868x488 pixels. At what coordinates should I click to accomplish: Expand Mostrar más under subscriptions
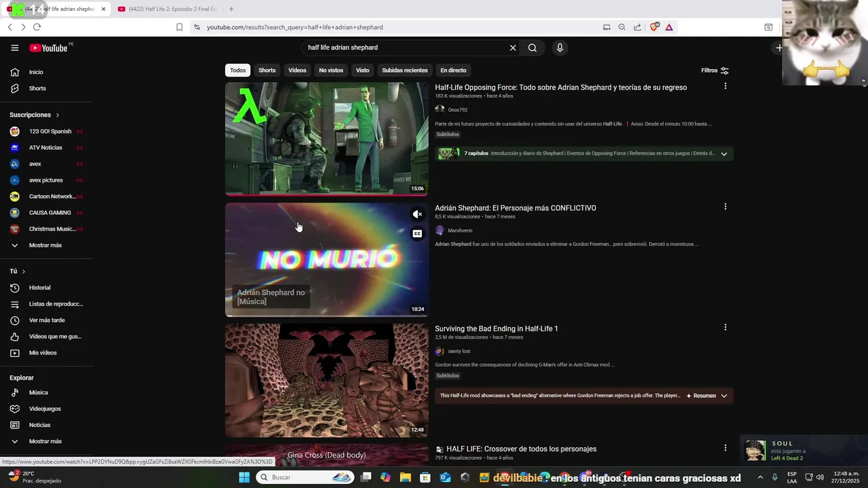(x=47, y=245)
